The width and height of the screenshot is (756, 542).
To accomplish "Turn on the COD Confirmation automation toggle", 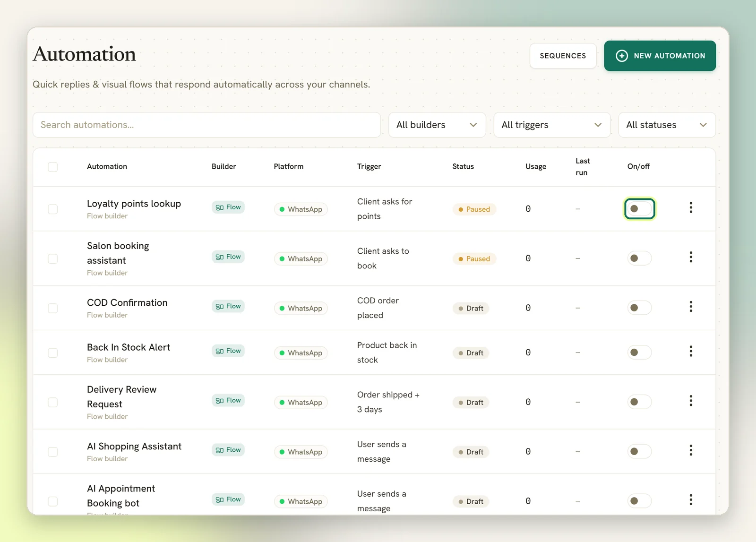I will tap(639, 308).
